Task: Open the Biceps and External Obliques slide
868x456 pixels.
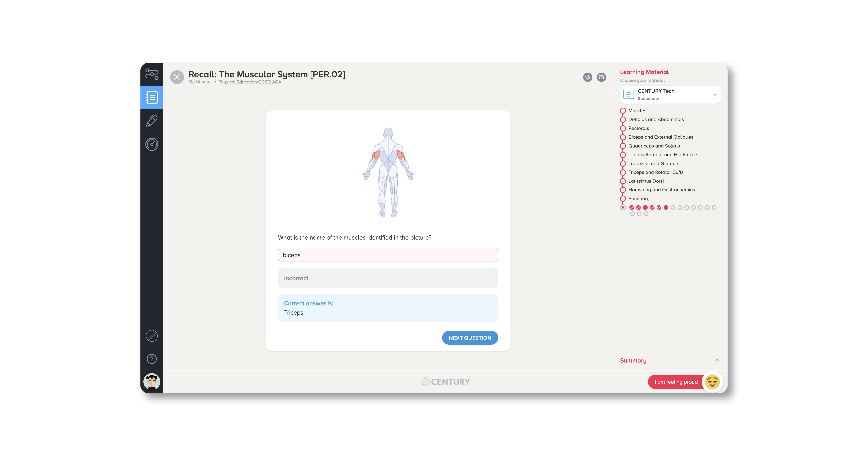Action: pyautogui.click(x=661, y=137)
